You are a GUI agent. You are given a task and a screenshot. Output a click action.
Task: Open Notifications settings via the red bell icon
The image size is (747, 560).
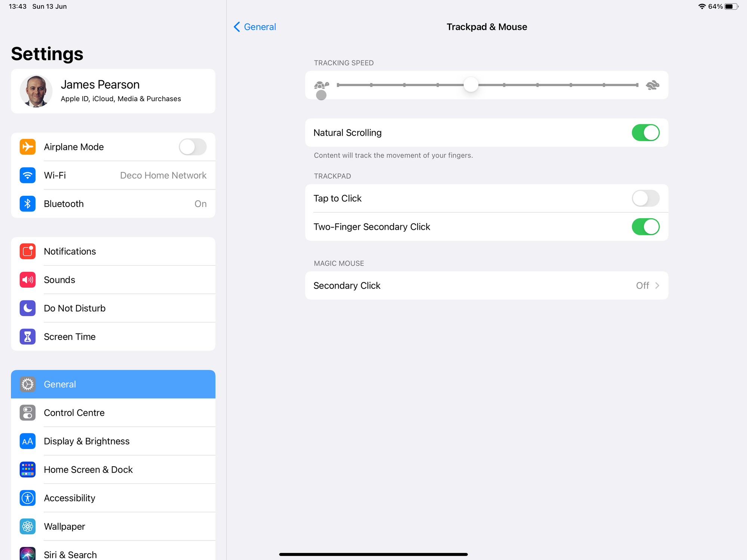27,251
